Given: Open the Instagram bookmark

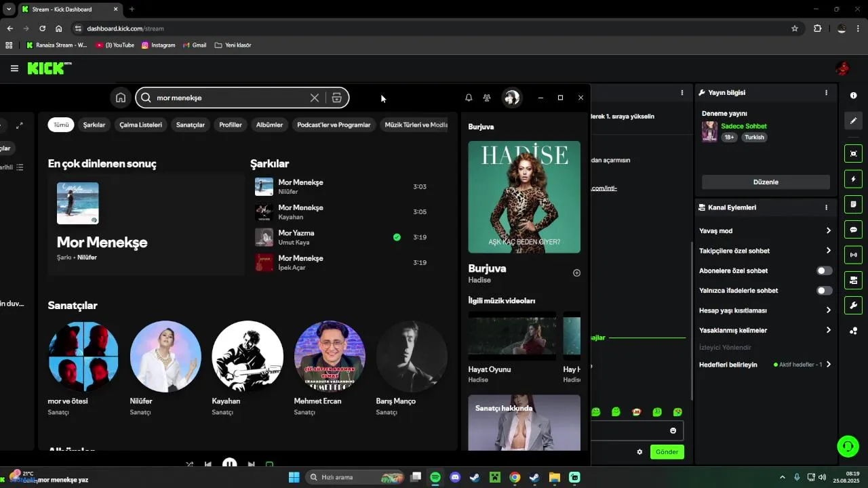Looking at the screenshot, I should 158,45.
